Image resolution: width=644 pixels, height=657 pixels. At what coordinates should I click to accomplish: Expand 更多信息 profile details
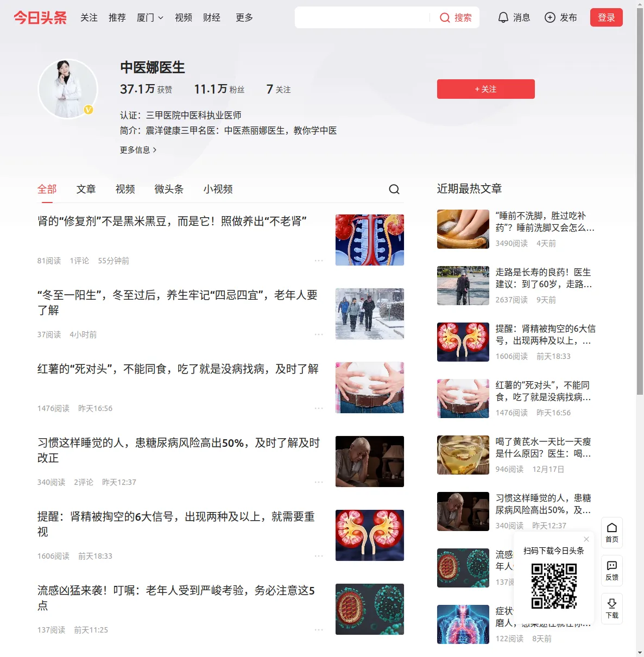coord(138,150)
